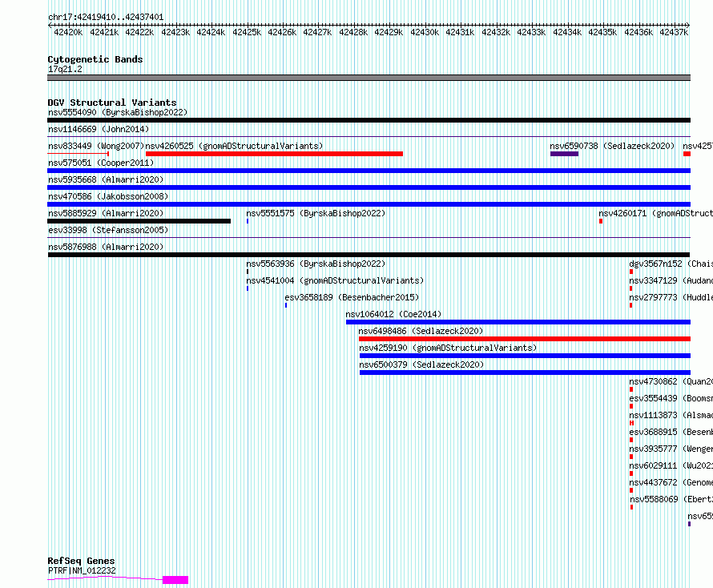Viewport: 713px width, 588px height.
Task: Click the nsv1146669 (John2014) label
Action: tap(99, 129)
